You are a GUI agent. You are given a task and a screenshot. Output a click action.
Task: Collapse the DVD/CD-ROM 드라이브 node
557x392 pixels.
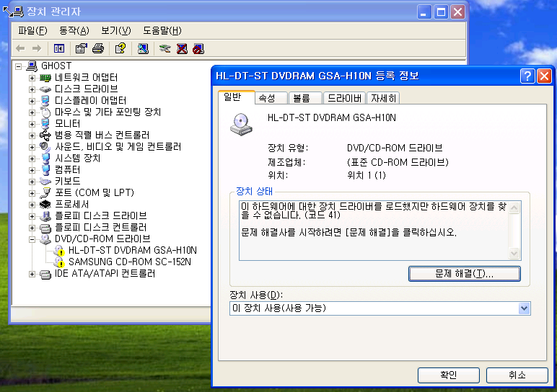[32, 239]
